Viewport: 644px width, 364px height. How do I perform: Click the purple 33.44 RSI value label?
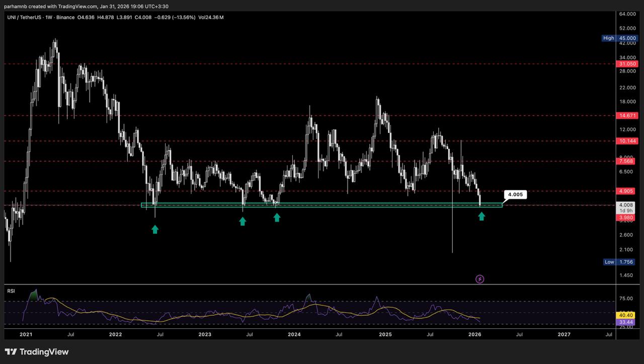627,322
